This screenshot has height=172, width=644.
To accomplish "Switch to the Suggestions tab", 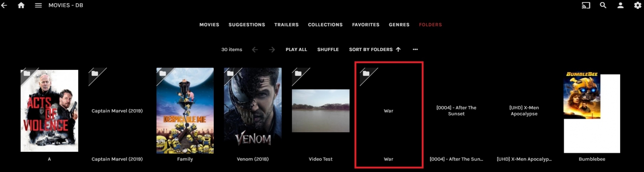I will pos(247,25).
